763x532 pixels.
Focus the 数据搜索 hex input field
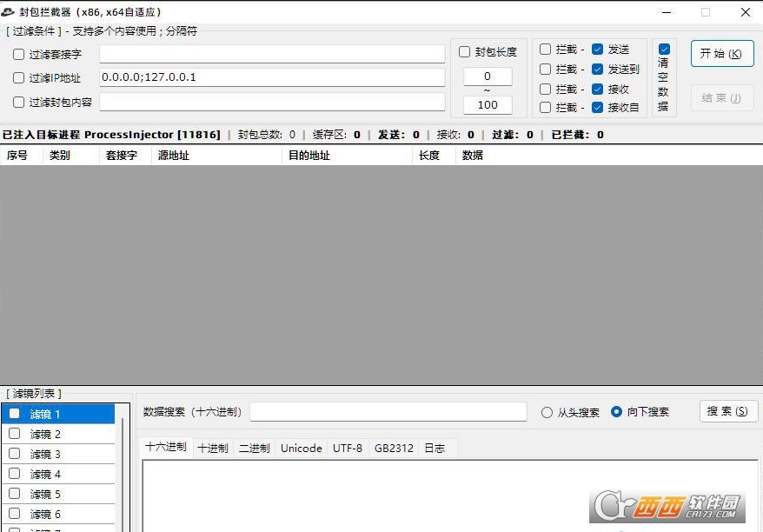coord(388,412)
